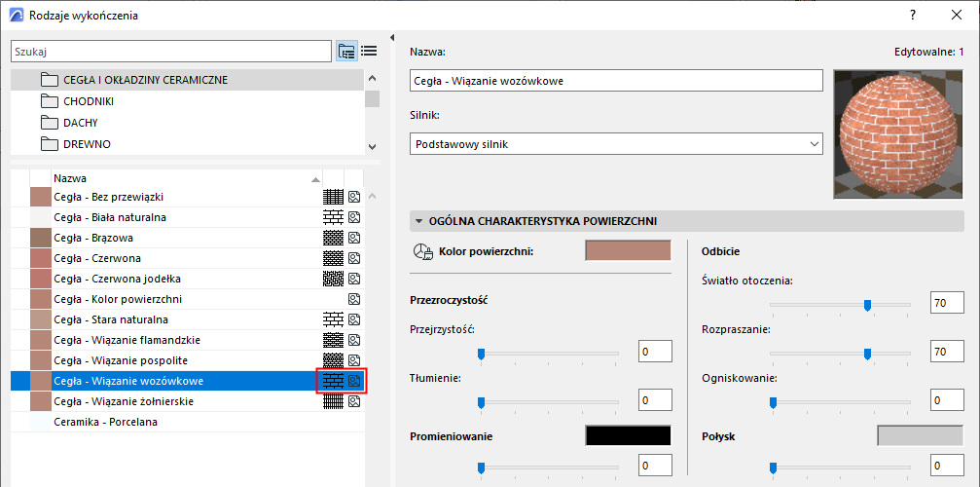Select Cegła - Stara naturalna row
The height and width of the screenshot is (487, 980).
pyautogui.click(x=187, y=320)
